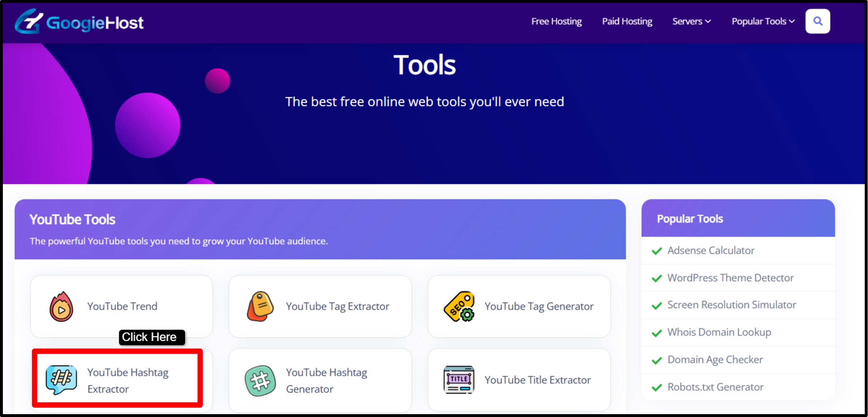The height and width of the screenshot is (417, 868).
Task: Click the search magnifier icon button
Action: (x=817, y=21)
